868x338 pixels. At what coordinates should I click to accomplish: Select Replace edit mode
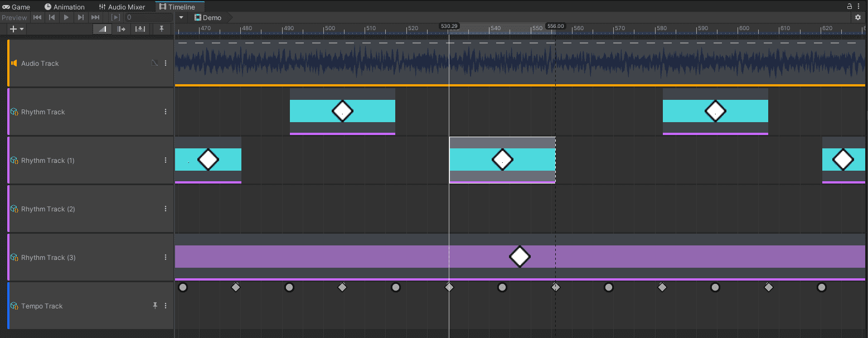140,28
